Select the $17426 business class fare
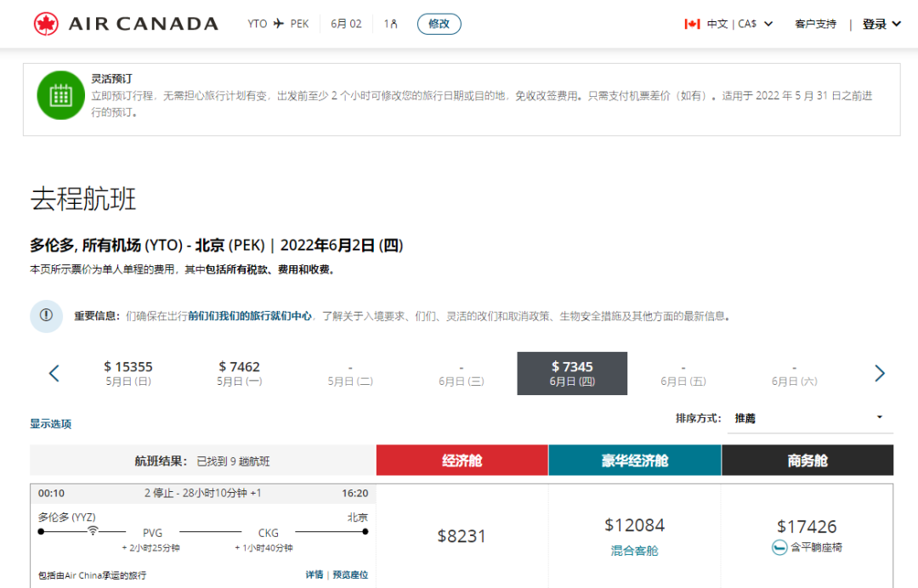The height and width of the screenshot is (588, 918). tap(807, 527)
